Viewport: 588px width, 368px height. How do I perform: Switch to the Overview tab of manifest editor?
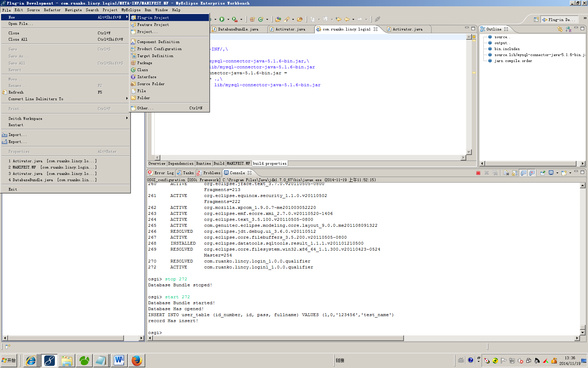click(x=157, y=163)
